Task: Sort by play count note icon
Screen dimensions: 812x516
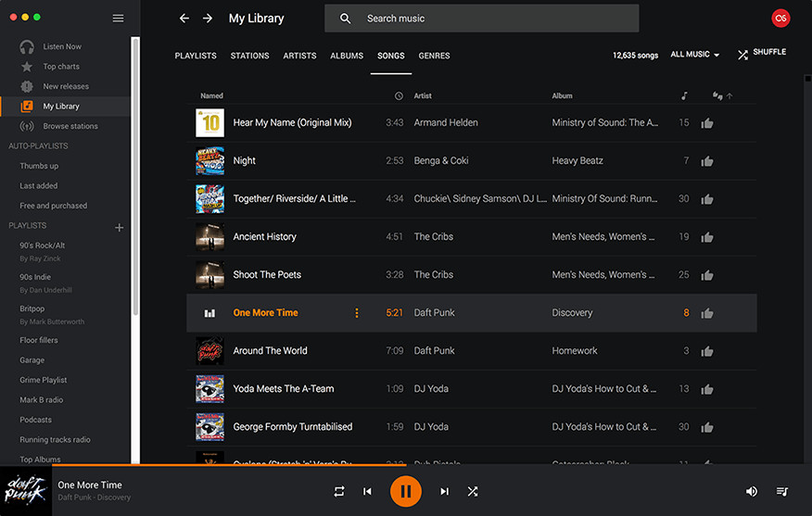Action: [684, 95]
